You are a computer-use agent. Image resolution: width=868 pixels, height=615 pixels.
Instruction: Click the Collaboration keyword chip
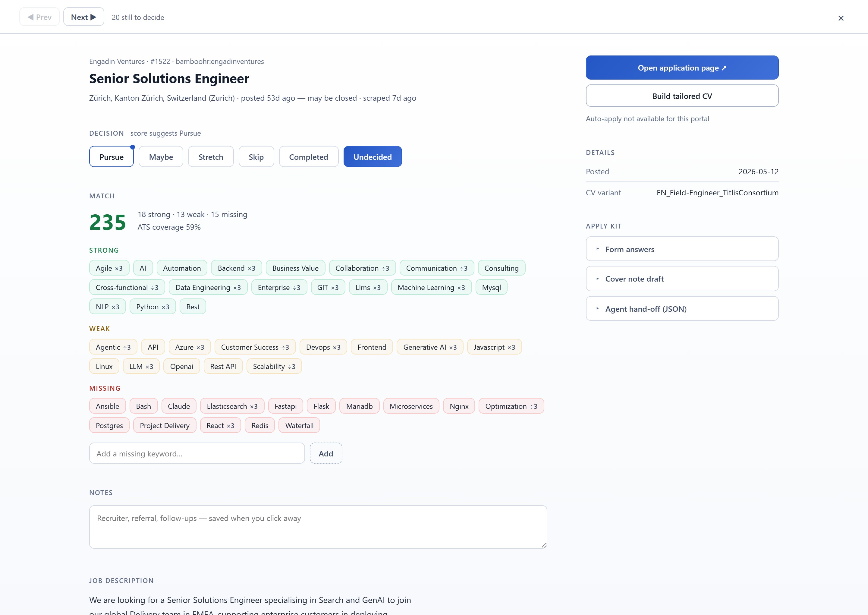coord(362,268)
